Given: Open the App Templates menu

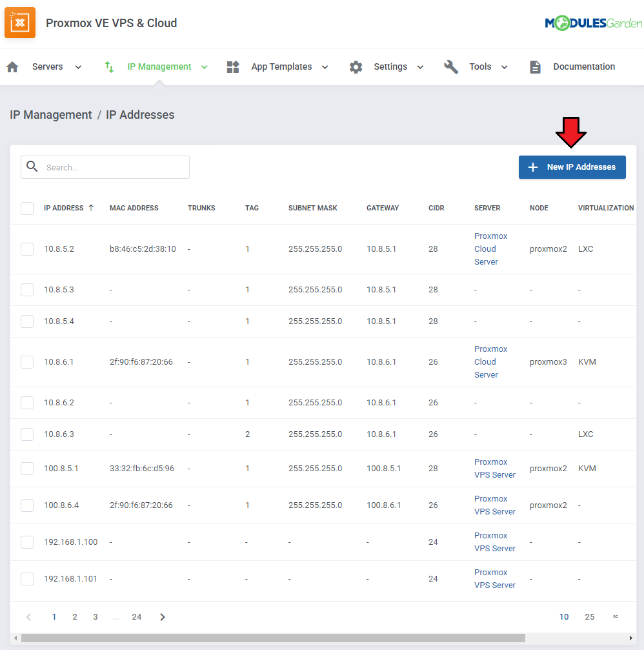Looking at the screenshot, I should (281, 67).
